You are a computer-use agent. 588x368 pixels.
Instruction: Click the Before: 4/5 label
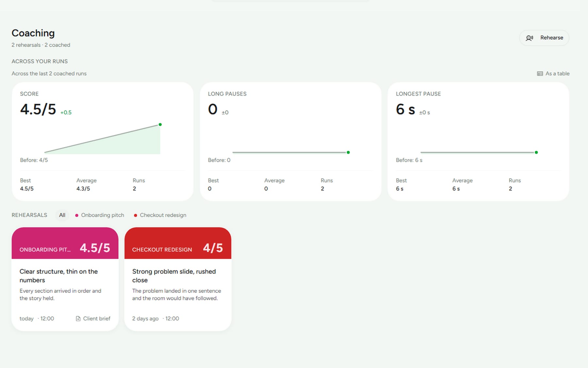tap(34, 160)
